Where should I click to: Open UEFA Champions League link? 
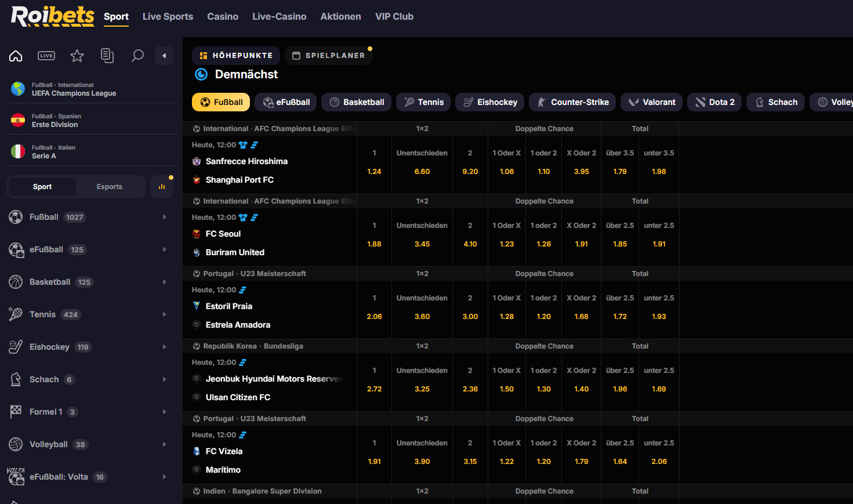pos(74,93)
